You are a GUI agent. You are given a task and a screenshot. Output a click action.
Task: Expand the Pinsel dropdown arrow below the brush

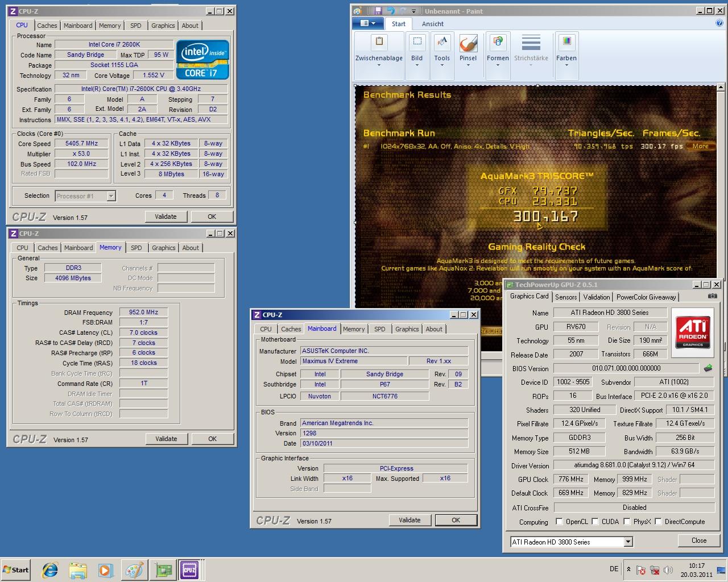click(468, 65)
